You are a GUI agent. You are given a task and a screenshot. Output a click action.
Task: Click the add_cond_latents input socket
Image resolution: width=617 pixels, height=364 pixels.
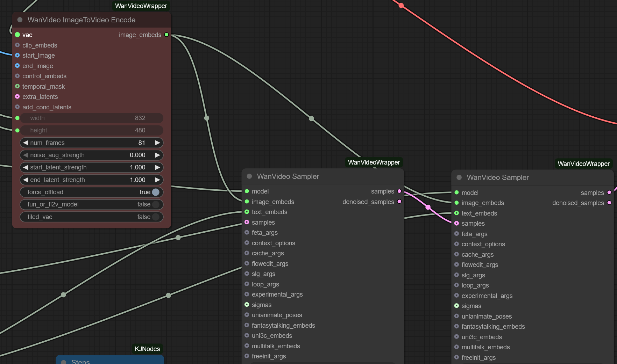coord(17,107)
